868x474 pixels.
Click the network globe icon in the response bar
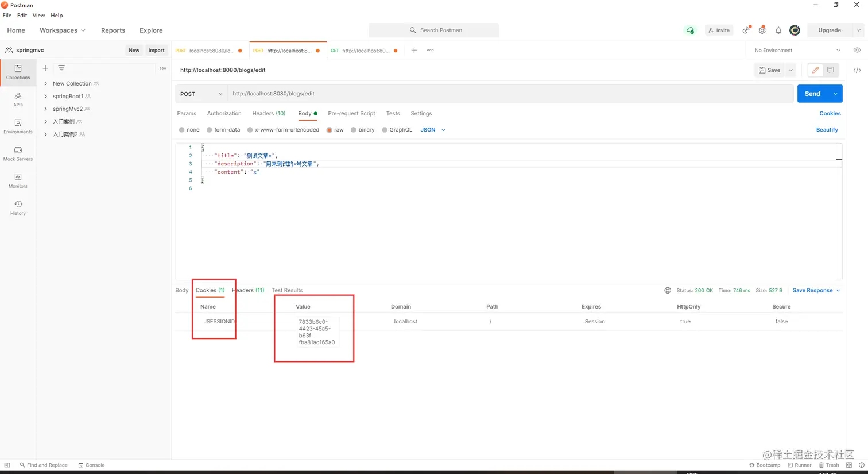[x=668, y=290]
